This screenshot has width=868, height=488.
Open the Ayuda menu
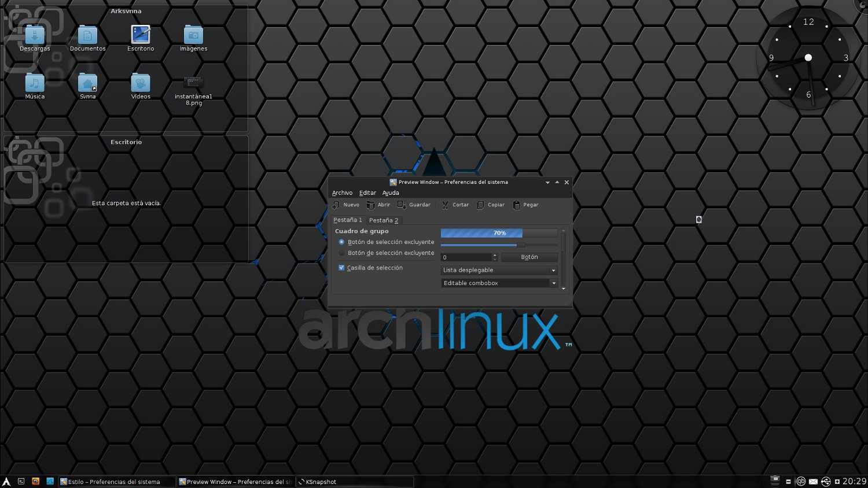tap(391, 193)
